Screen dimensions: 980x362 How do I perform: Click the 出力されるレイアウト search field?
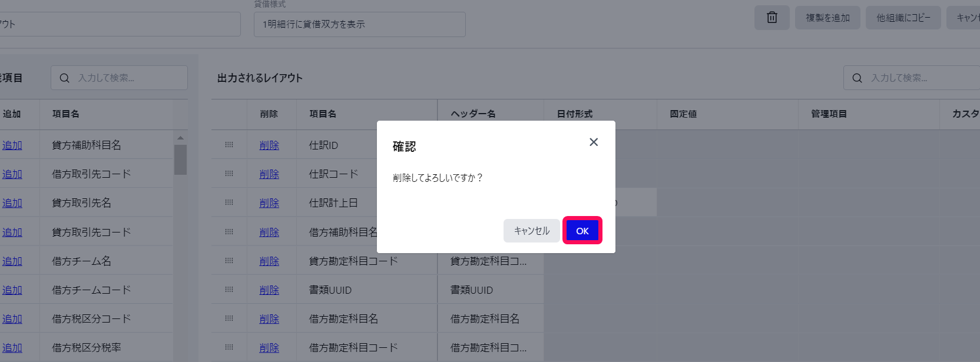pos(912,78)
